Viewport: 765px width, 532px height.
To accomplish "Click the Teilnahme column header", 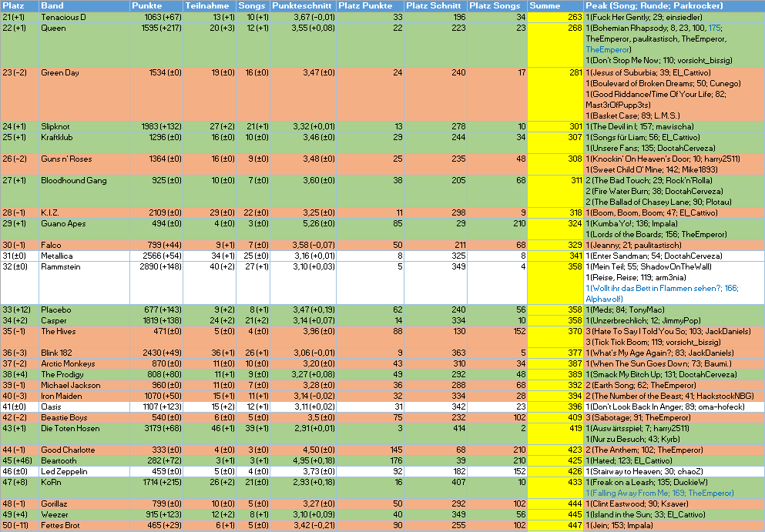I will coord(210,6).
